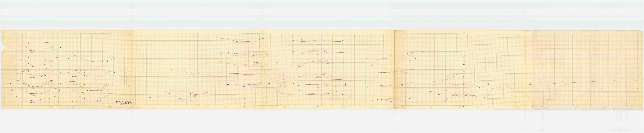Click the "22' Dn. Str." section label

(75, 77)
